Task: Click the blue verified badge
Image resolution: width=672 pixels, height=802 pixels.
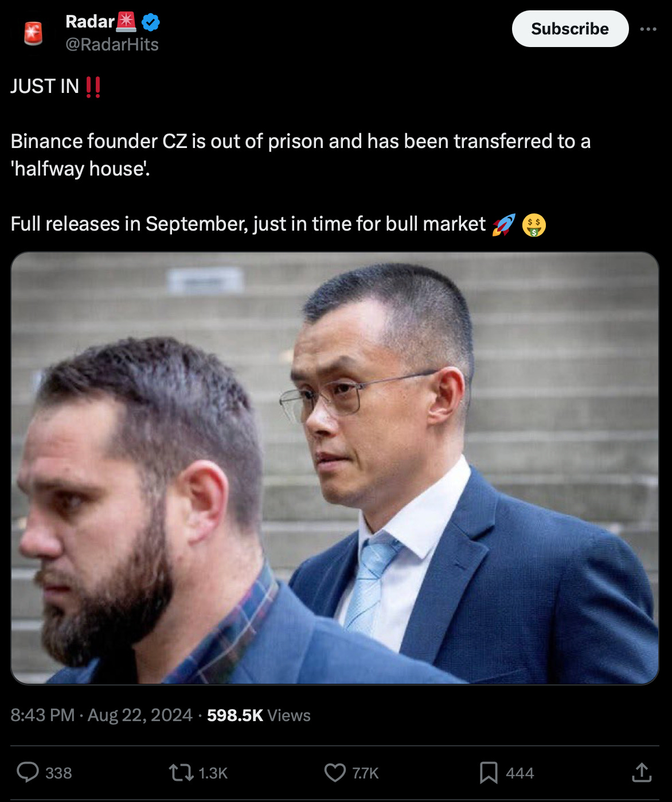Action: pos(150,22)
